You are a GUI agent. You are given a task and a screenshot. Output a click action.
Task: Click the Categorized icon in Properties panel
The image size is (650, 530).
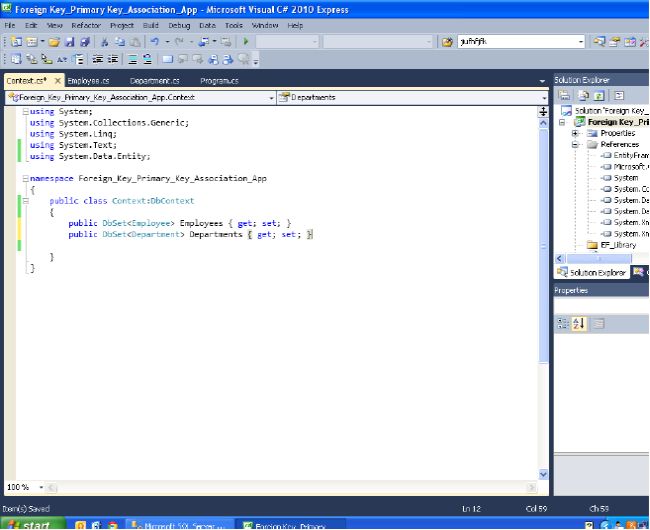click(x=564, y=323)
